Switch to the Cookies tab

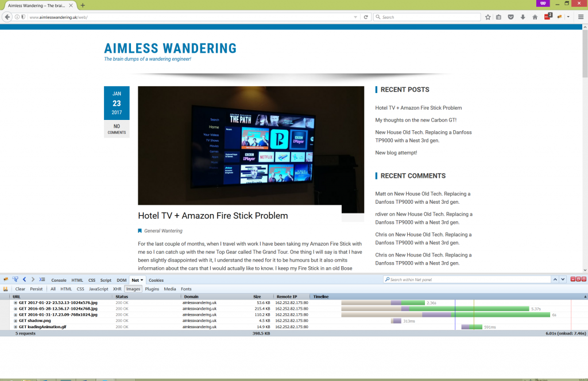click(156, 280)
